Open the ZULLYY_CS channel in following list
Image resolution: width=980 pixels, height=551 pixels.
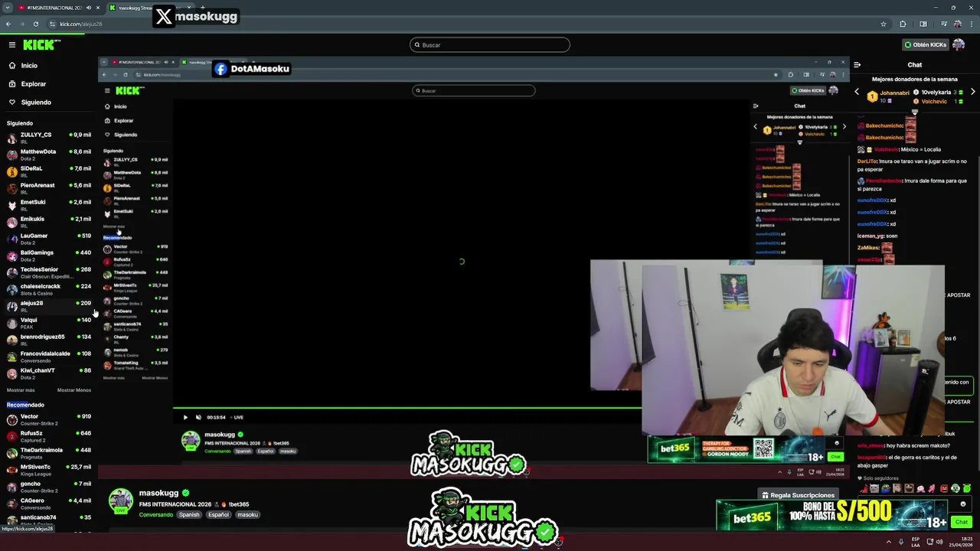[x=49, y=138]
